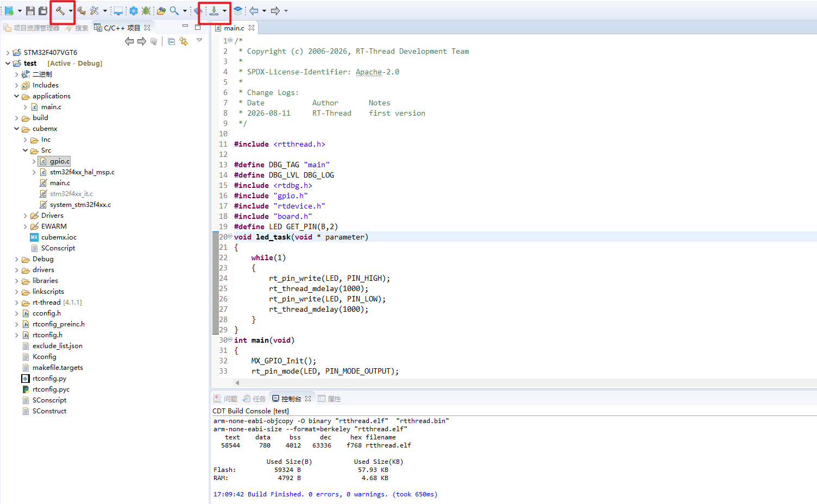
Task: Select makefile.targets file
Action: pos(58,368)
